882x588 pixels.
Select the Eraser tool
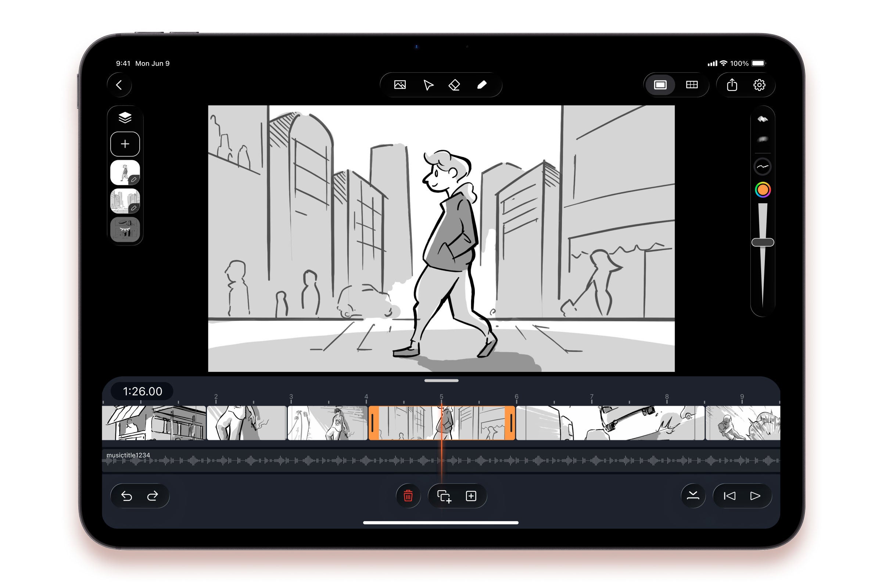[x=454, y=85]
